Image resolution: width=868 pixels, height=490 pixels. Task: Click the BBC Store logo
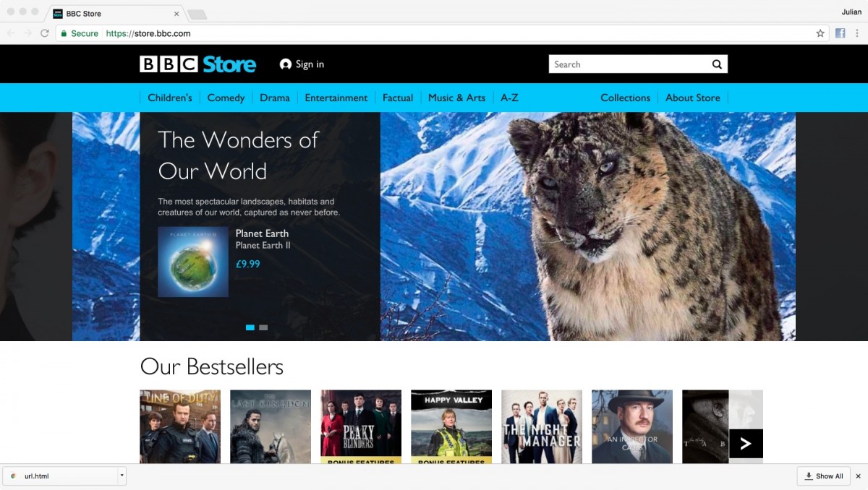click(x=197, y=64)
